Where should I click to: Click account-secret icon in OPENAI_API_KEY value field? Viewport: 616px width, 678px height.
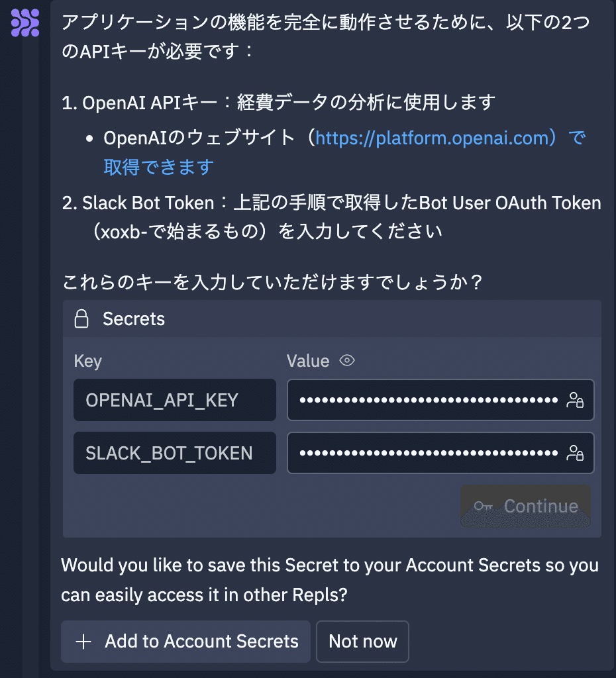click(x=574, y=400)
